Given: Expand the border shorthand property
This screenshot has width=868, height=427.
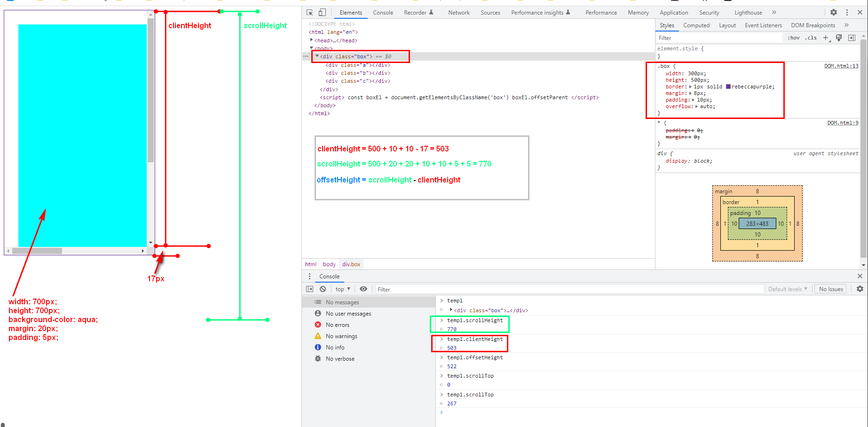Looking at the screenshot, I should pyautogui.click(x=691, y=87).
